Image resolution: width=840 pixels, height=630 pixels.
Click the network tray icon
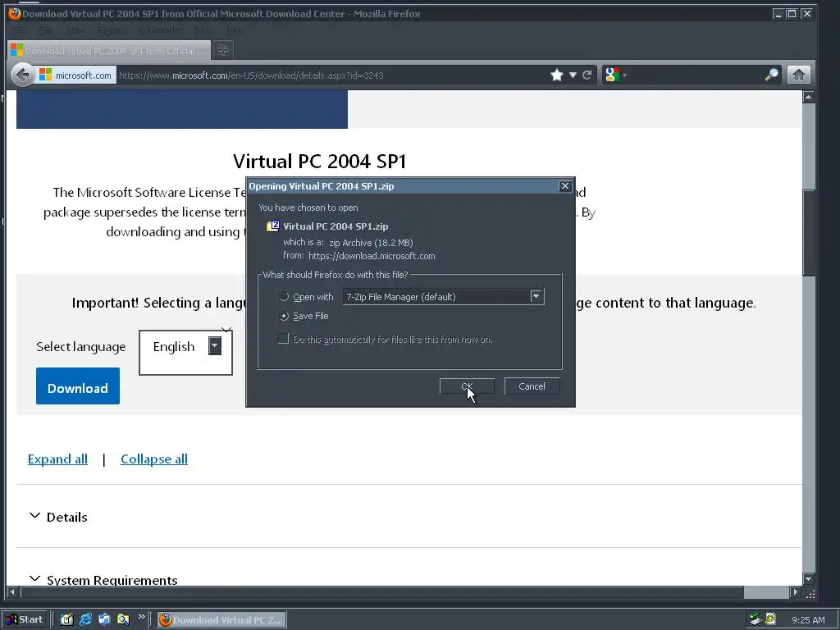click(756, 619)
